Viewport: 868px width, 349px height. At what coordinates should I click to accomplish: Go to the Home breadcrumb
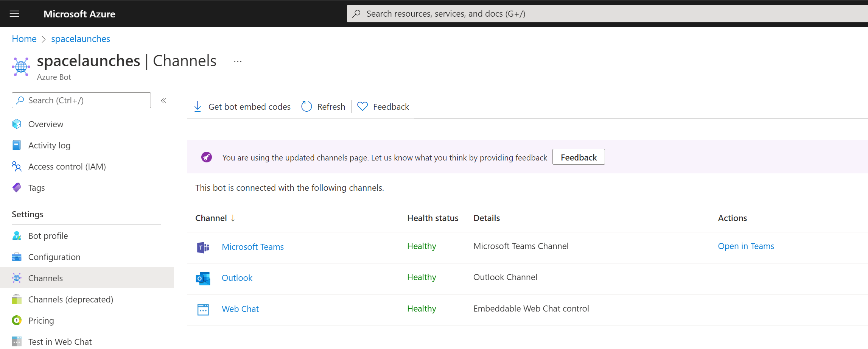(24, 39)
